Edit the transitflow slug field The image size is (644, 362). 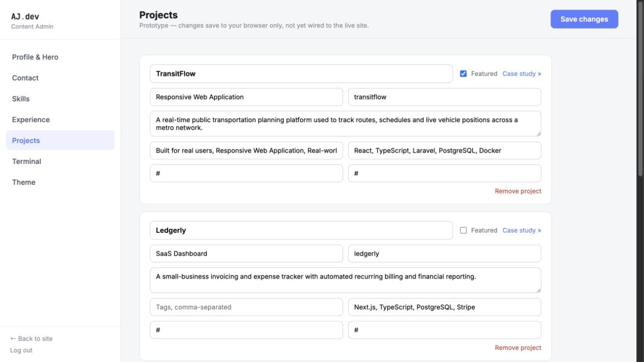444,97
